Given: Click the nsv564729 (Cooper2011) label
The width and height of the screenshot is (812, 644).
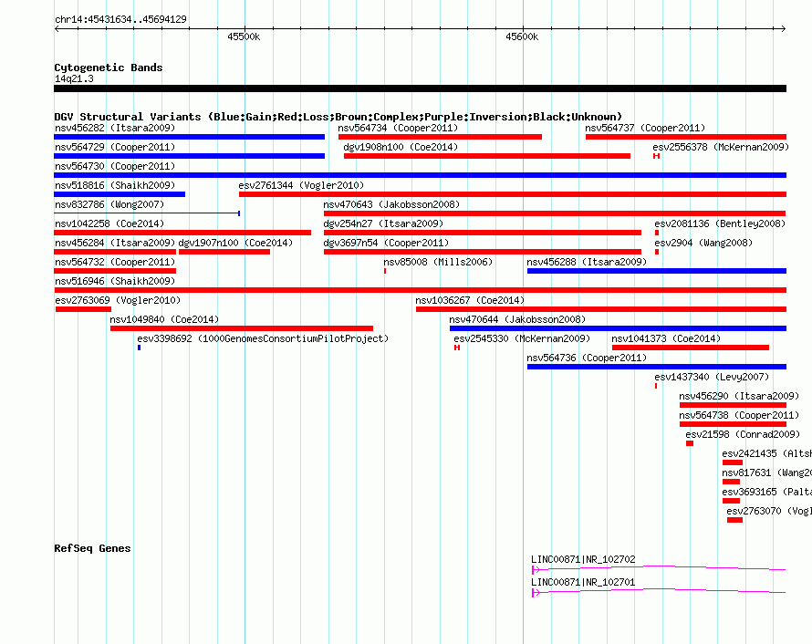Looking at the screenshot, I should pos(115,147).
